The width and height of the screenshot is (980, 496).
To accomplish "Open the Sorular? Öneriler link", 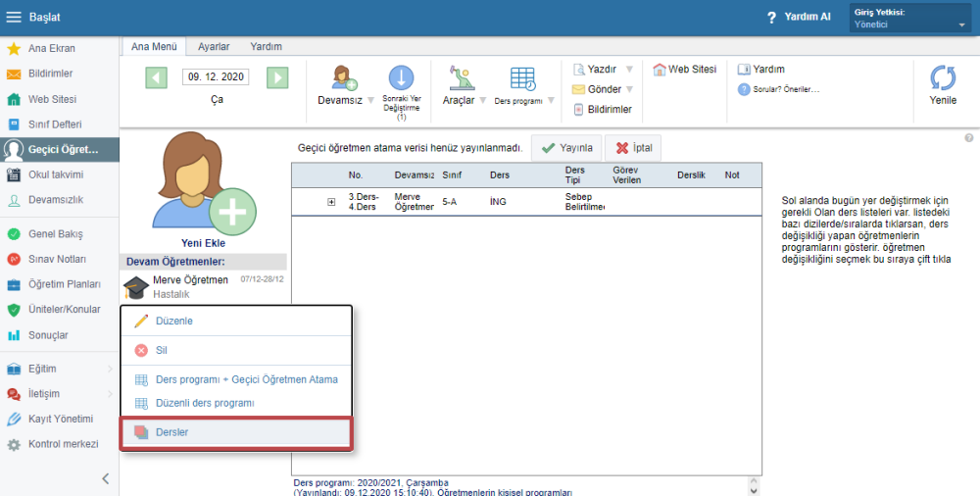I will click(779, 89).
